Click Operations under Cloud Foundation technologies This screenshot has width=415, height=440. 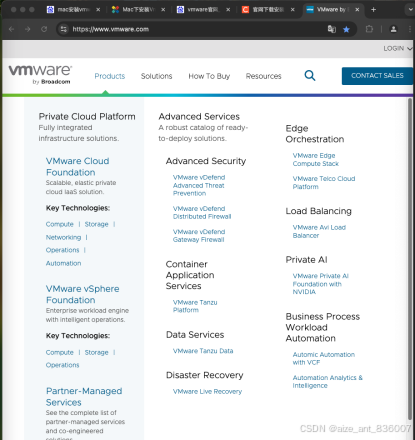[x=62, y=250]
